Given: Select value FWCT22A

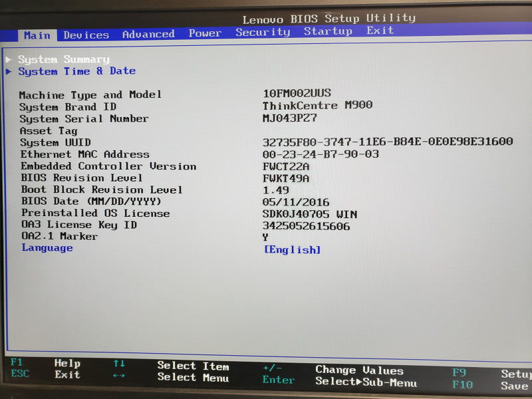Looking at the screenshot, I should (286, 167).
